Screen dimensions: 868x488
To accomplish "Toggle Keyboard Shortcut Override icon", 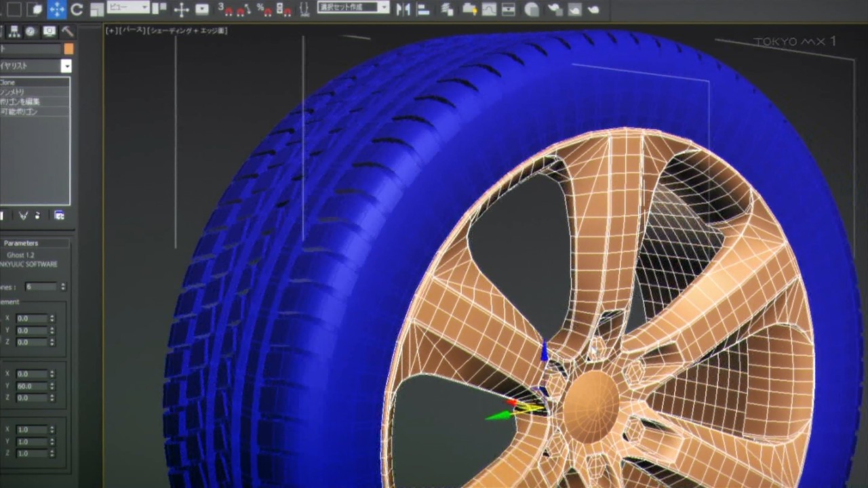I will pos(202,9).
